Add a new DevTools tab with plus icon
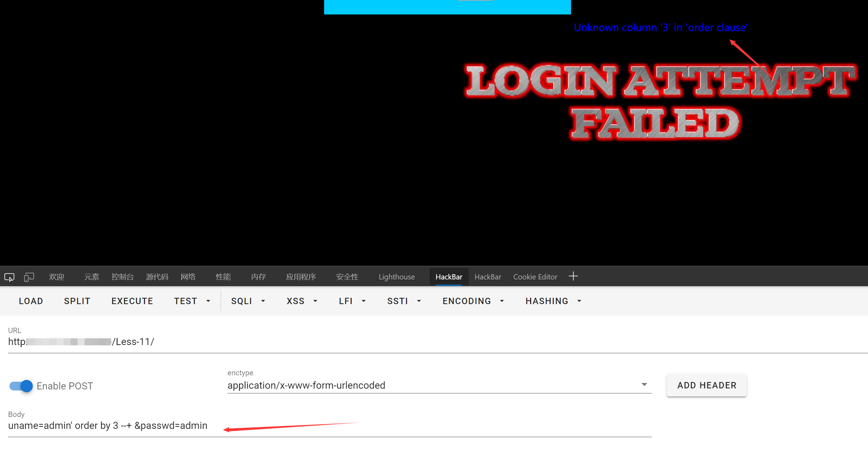868x462 pixels. click(x=573, y=276)
